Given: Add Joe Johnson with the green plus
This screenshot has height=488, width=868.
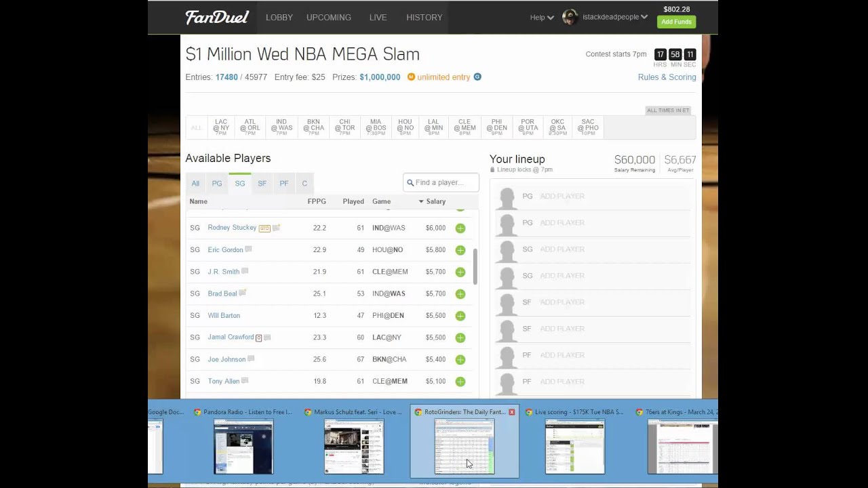Looking at the screenshot, I should [460, 359].
